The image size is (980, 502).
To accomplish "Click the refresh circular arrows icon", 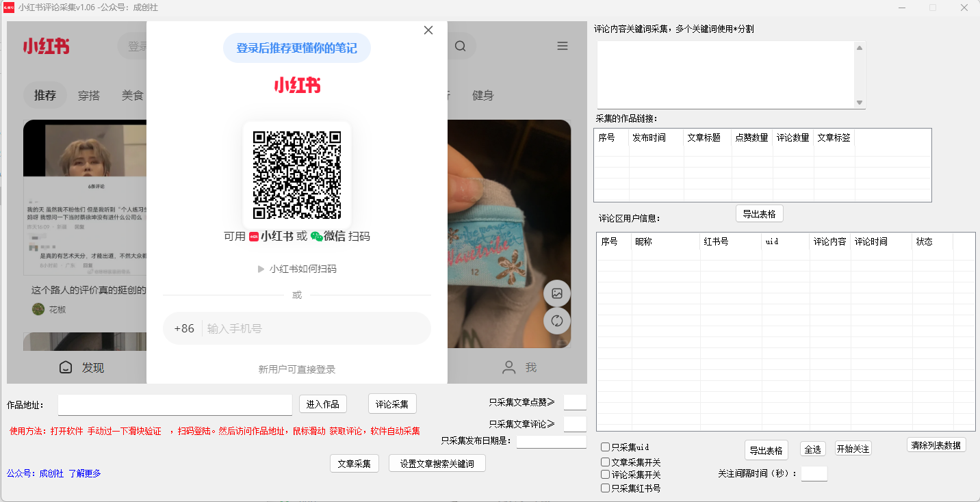I will (x=557, y=321).
